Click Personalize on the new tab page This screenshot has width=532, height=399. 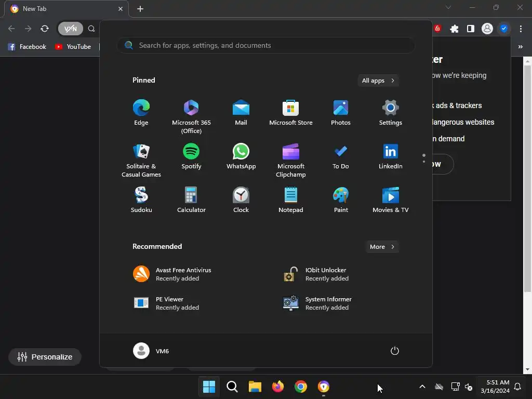pos(45,357)
